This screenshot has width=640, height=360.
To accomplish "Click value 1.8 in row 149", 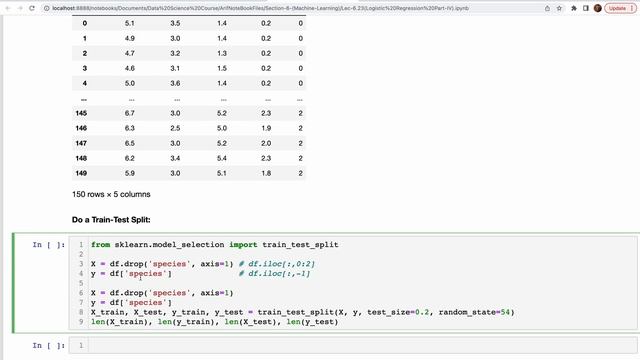I will pyautogui.click(x=266, y=173).
